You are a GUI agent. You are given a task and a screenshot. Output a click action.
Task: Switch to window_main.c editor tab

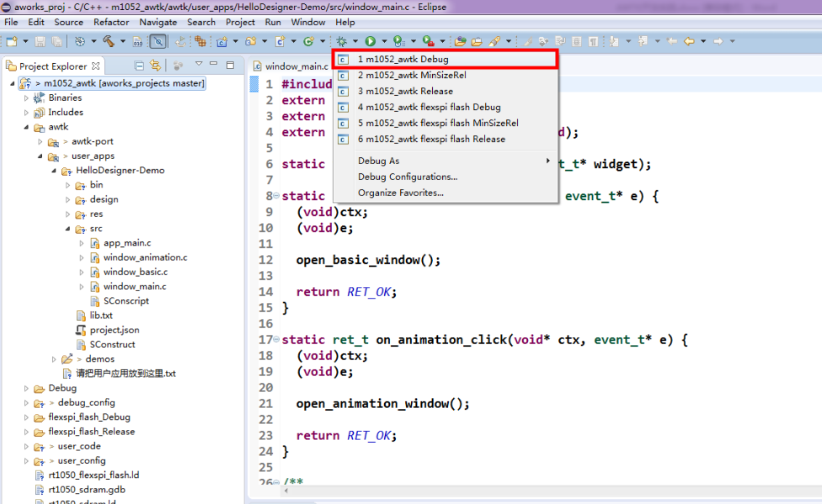click(x=295, y=66)
